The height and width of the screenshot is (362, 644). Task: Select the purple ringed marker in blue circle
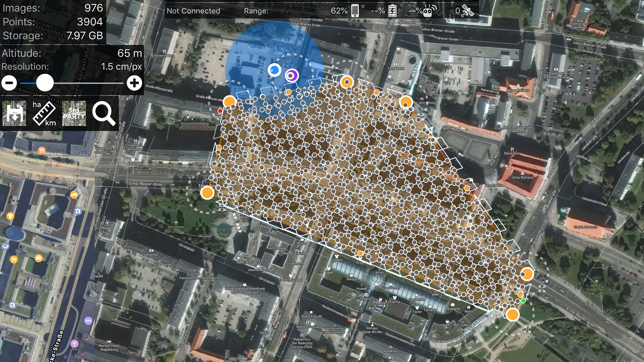point(292,75)
